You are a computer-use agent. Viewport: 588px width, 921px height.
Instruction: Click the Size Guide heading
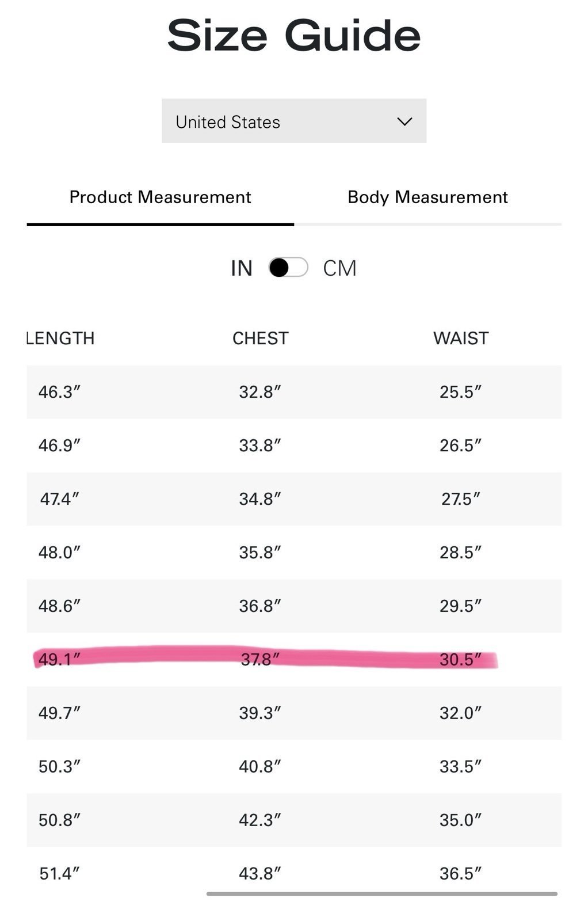294,36
